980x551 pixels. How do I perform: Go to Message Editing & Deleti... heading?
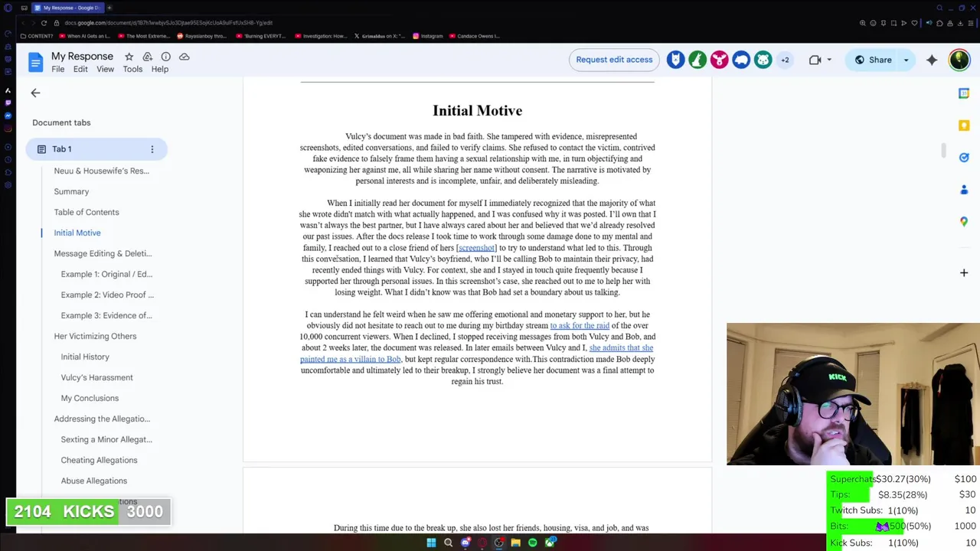pyautogui.click(x=103, y=253)
